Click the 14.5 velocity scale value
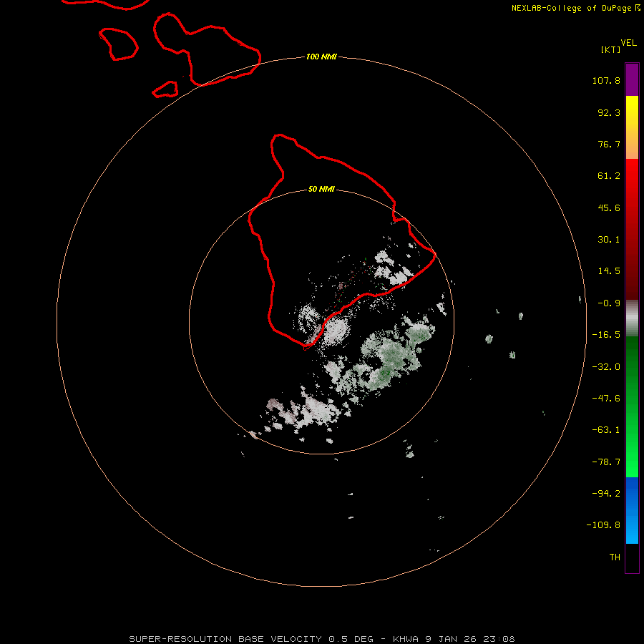 (609, 271)
